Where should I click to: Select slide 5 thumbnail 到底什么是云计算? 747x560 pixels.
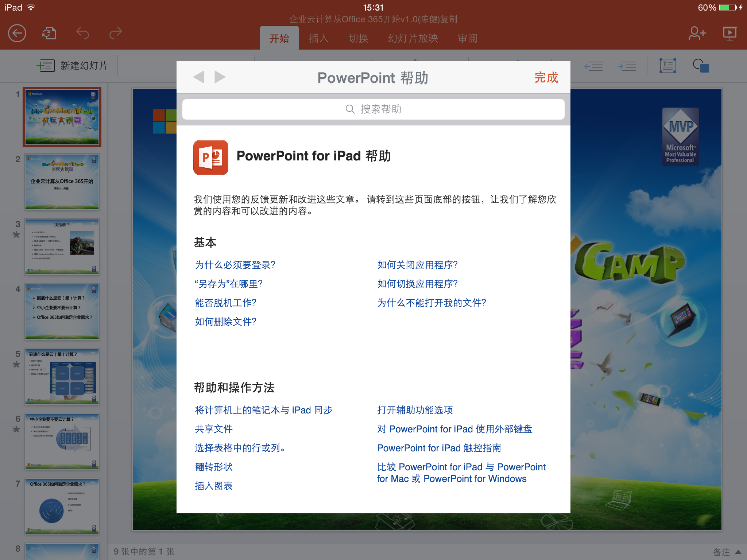coord(62,377)
